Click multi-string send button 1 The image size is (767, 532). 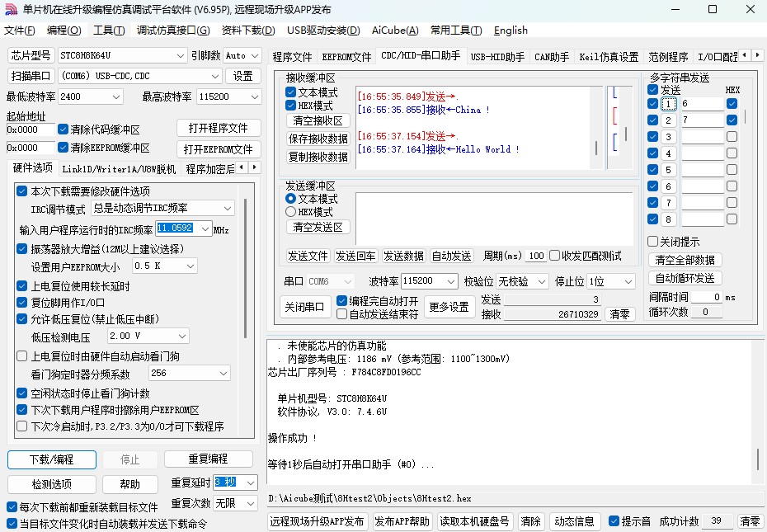(x=668, y=104)
